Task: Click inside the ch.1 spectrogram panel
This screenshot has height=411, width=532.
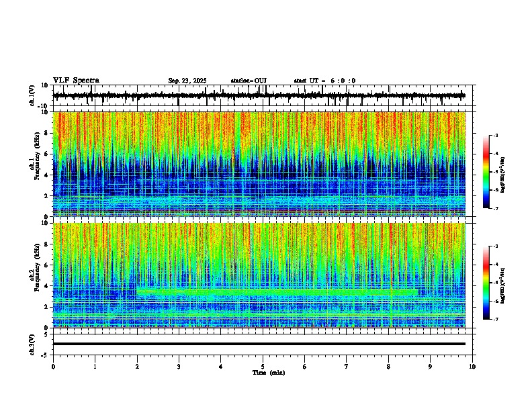Action: click(259, 164)
